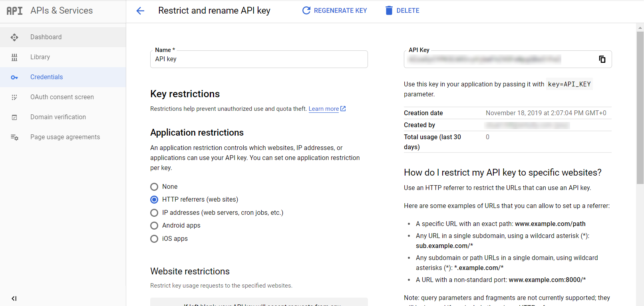Open the OAuth consent screen page
The width and height of the screenshot is (644, 306).
coord(63,97)
